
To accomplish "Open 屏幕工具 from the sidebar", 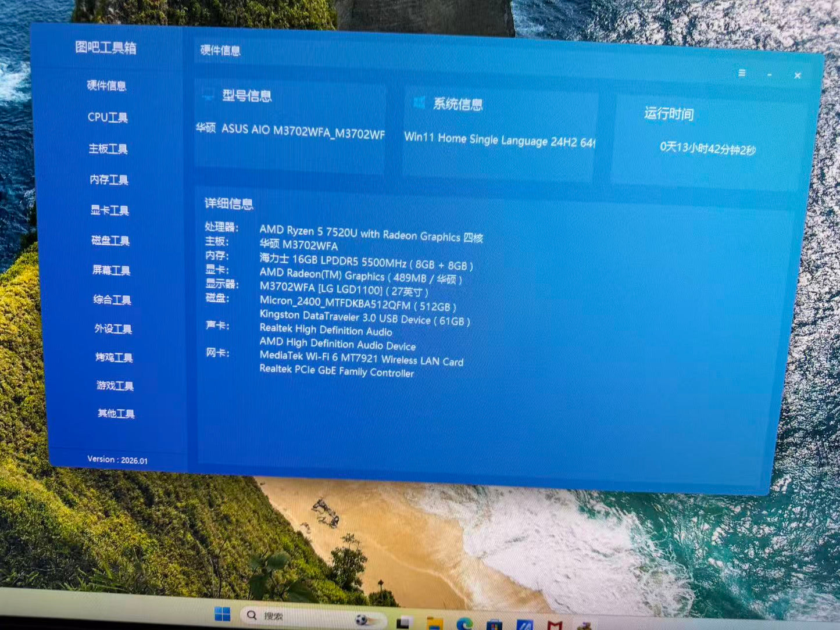I will tap(112, 270).
